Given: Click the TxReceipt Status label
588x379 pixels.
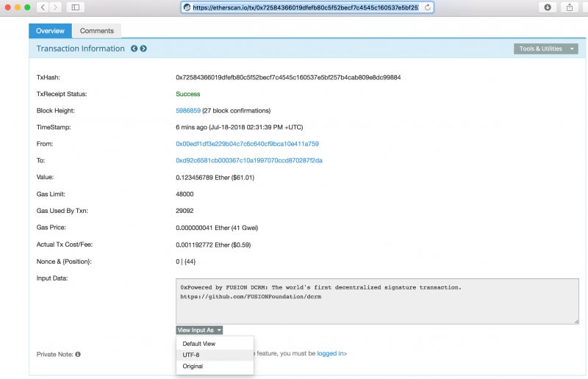Looking at the screenshot, I should 62,94.
